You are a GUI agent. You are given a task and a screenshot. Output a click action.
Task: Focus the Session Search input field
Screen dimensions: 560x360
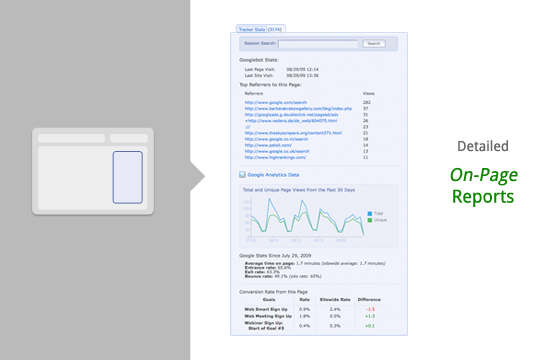[318, 44]
